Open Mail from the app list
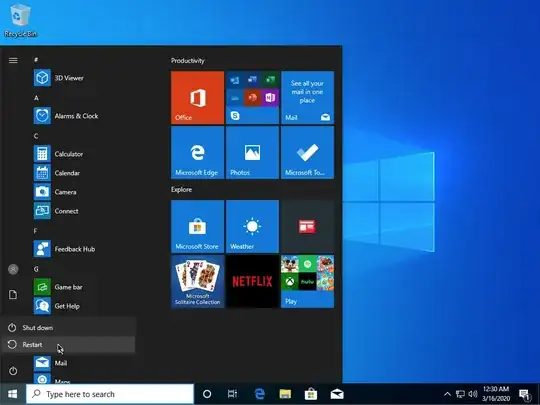 (84, 363)
